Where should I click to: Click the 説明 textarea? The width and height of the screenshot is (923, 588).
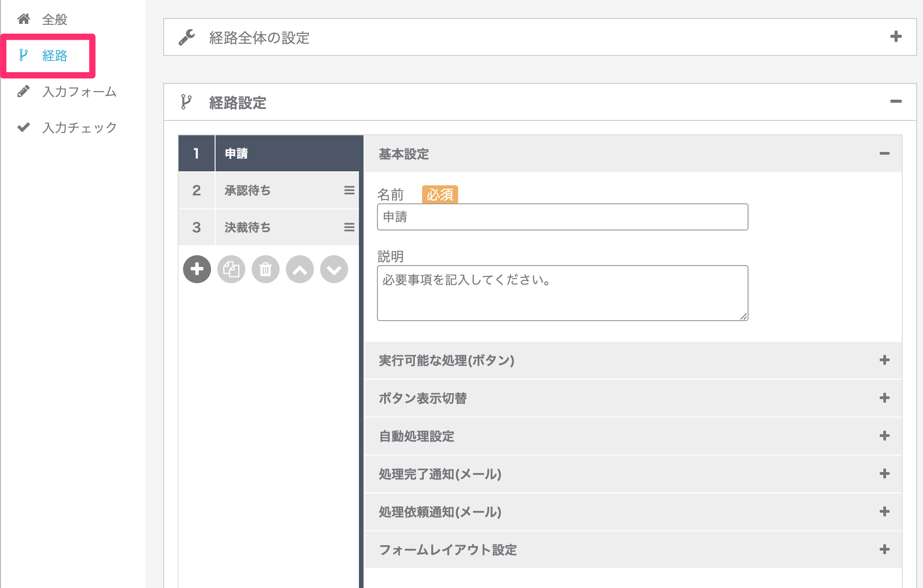coord(563,293)
